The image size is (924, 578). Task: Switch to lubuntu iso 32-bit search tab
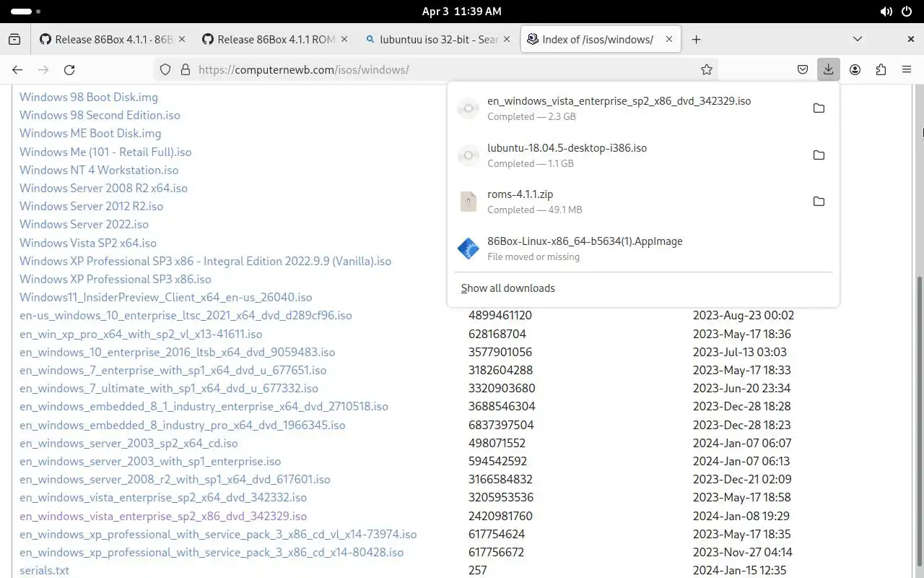(437, 39)
